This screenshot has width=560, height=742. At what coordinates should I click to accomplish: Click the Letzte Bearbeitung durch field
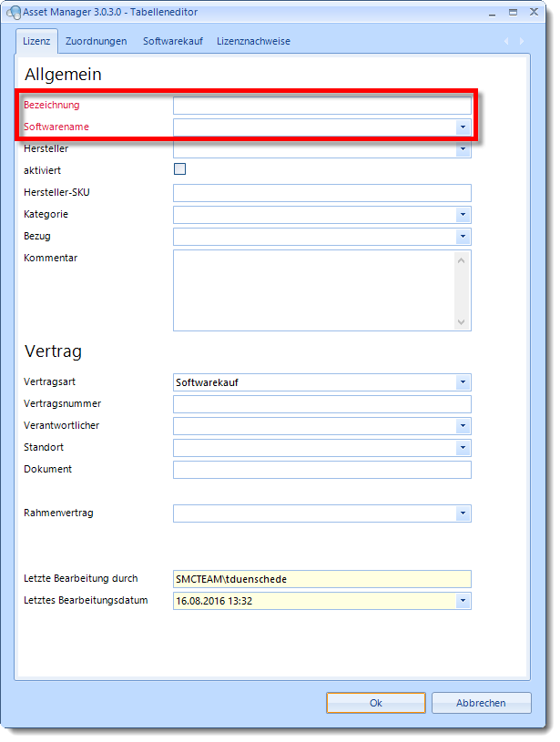322,579
